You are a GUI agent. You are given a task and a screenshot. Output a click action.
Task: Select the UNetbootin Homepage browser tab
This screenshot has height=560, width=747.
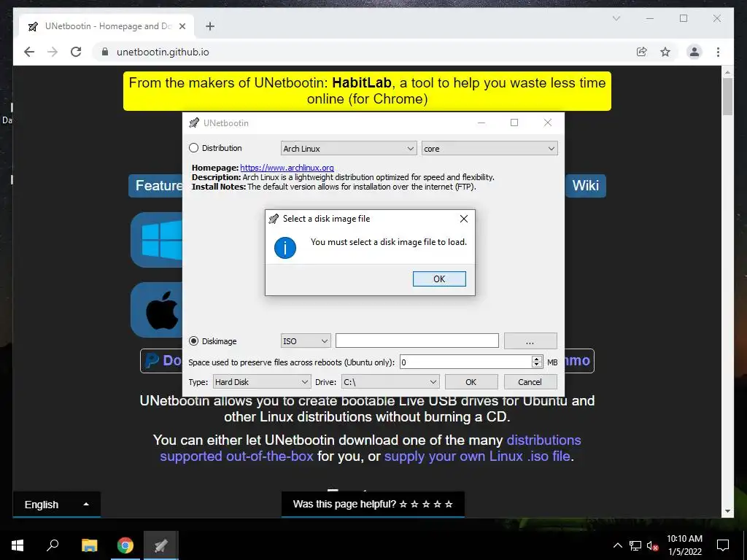[106, 26]
